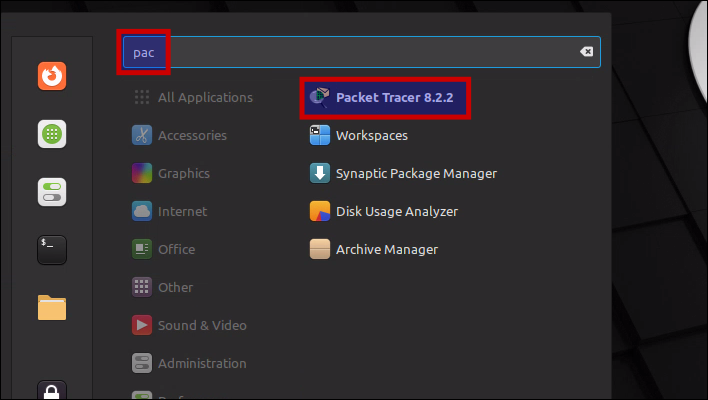
Task: Choose the Graphics category
Action: [x=183, y=173]
